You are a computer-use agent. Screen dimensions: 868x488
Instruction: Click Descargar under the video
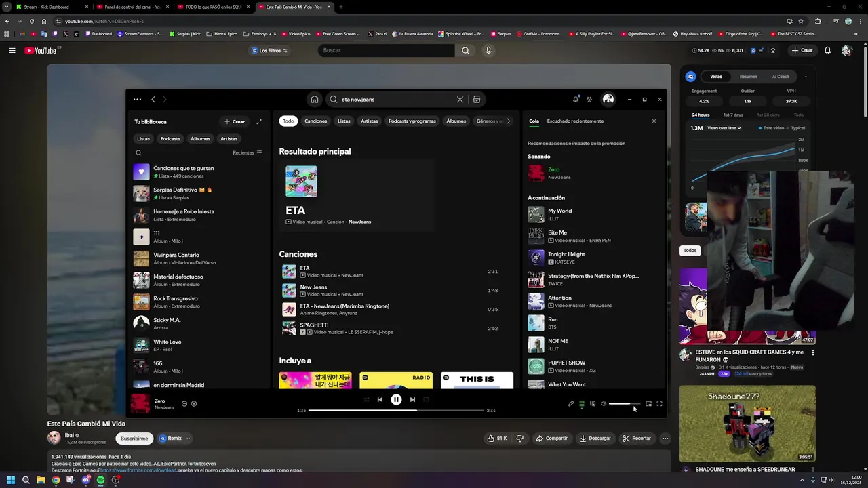click(x=595, y=439)
